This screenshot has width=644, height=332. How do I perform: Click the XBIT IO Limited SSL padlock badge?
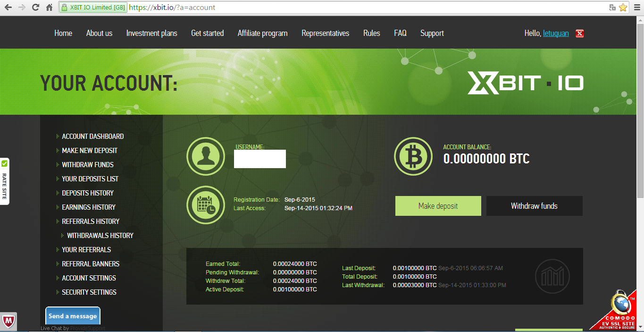tap(93, 8)
